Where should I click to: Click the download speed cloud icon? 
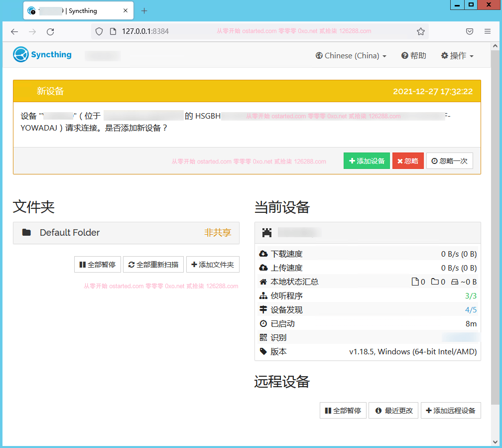tap(263, 254)
